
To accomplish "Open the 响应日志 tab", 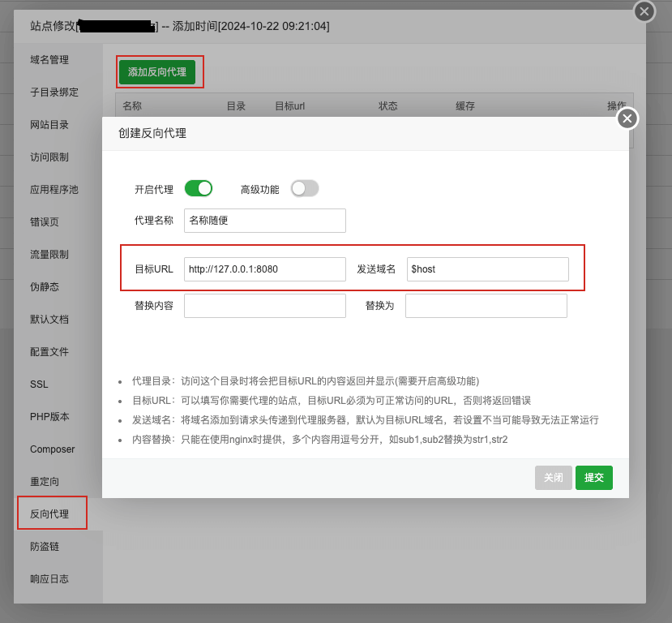I will click(49, 579).
